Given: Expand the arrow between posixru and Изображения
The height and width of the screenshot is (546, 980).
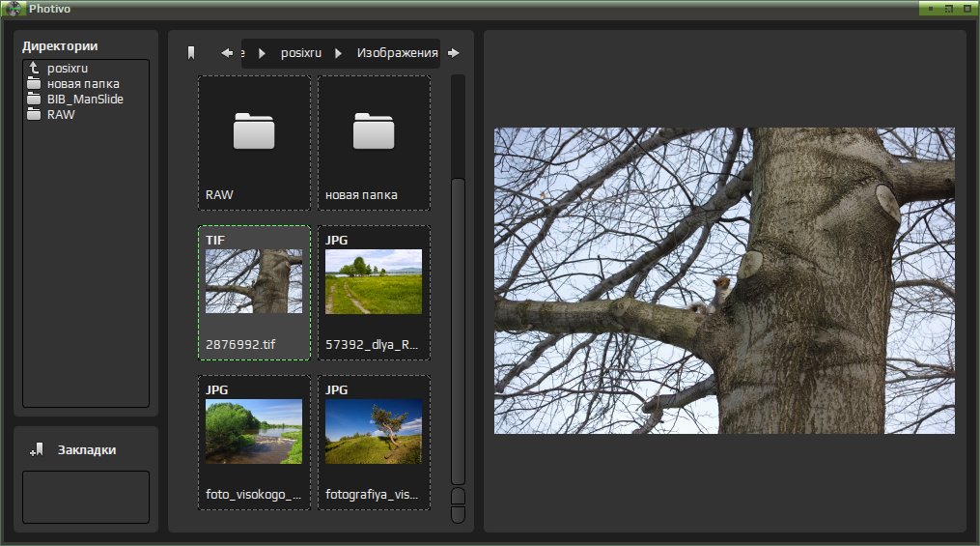Looking at the screenshot, I should click(x=338, y=53).
